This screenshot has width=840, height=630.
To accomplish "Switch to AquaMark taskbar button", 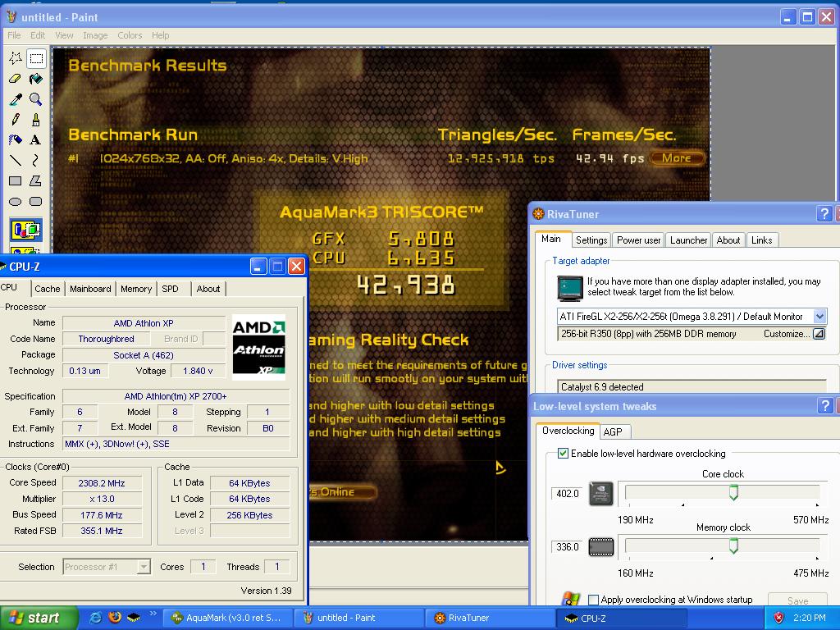I will 227,618.
